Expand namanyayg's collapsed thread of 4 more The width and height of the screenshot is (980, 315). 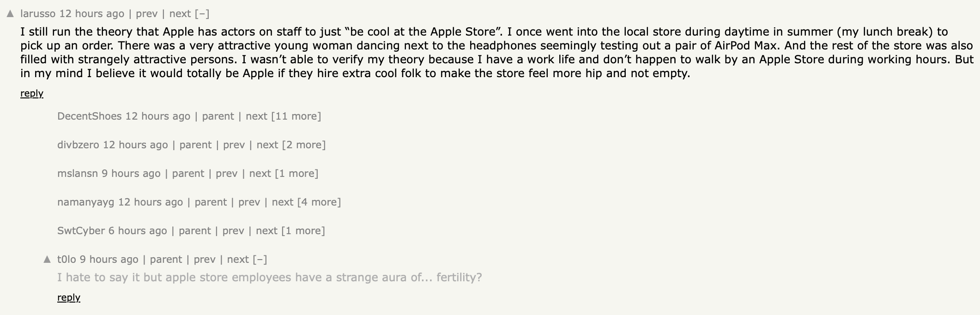pos(319,202)
